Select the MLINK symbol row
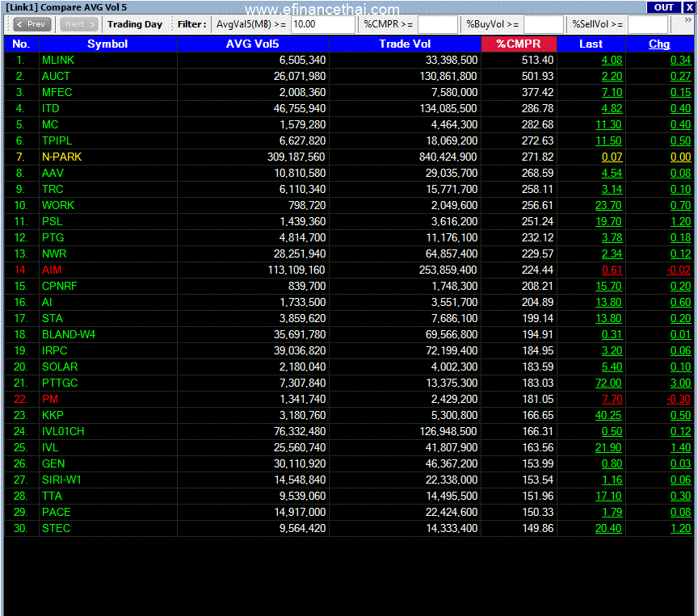The image size is (698, 616). point(349,60)
